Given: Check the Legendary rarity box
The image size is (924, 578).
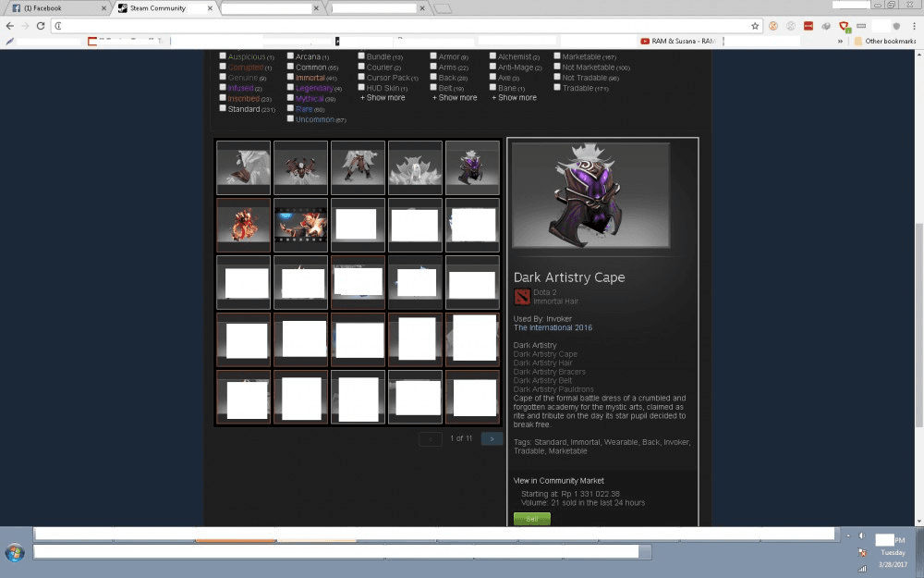Looking at the screenshot, I should pos(290,87).
